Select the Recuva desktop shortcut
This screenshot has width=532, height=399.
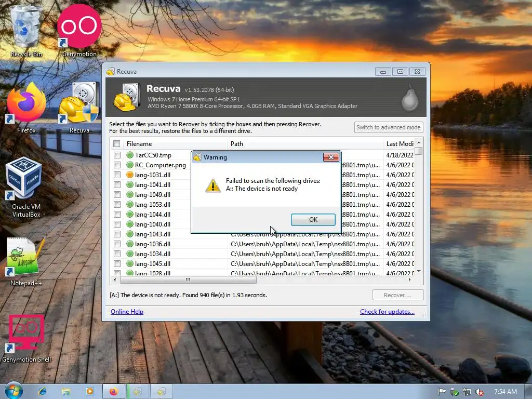[79, 107]
